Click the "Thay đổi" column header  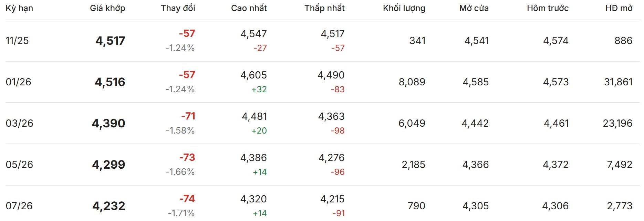(178, 8)
